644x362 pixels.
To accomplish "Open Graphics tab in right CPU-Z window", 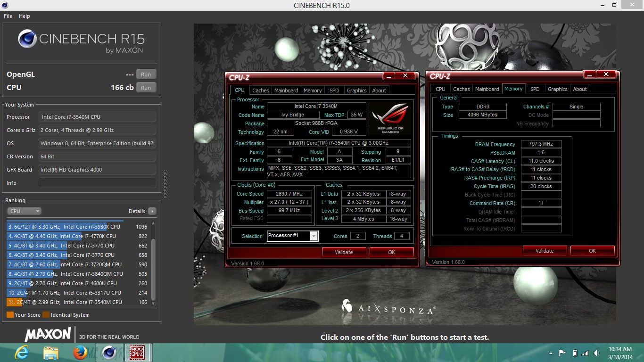I will pos(558,89).
